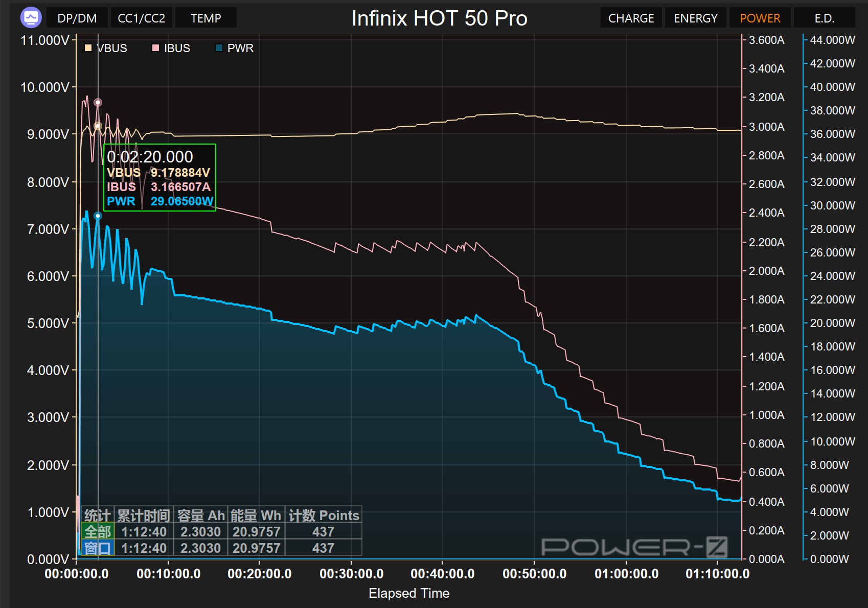Click the 20.9757 energy in the 窗口 row
The width and height of the screenshot is (868, 608).
[x=256, y=548]
